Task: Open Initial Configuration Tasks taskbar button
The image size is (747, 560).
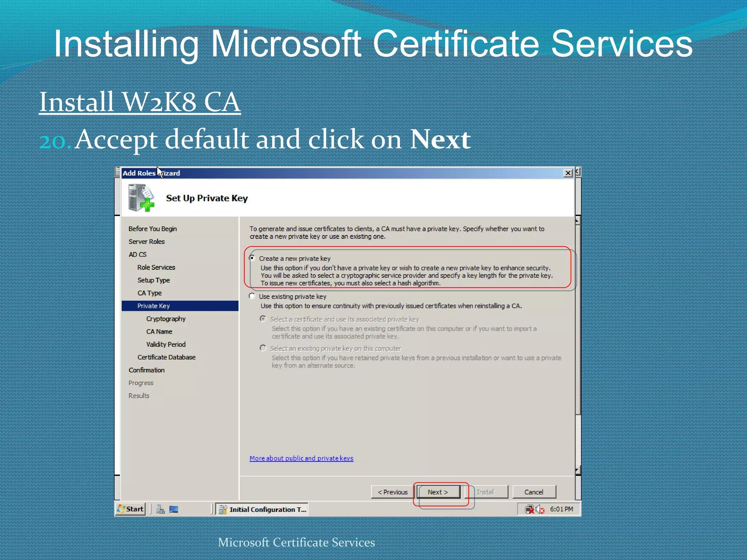Action: tap(262, 509)
